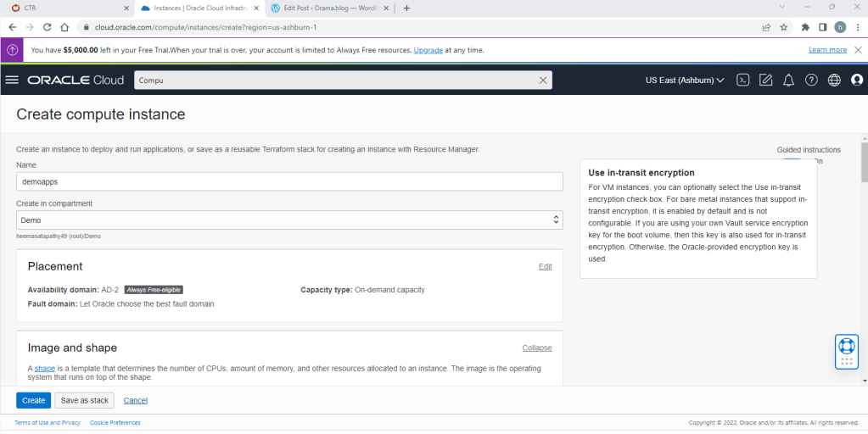Image resolution: width=868 pixels, height=434 pixels.
Task: Click the Name input field containing demoapps
Action: [289, 181]
